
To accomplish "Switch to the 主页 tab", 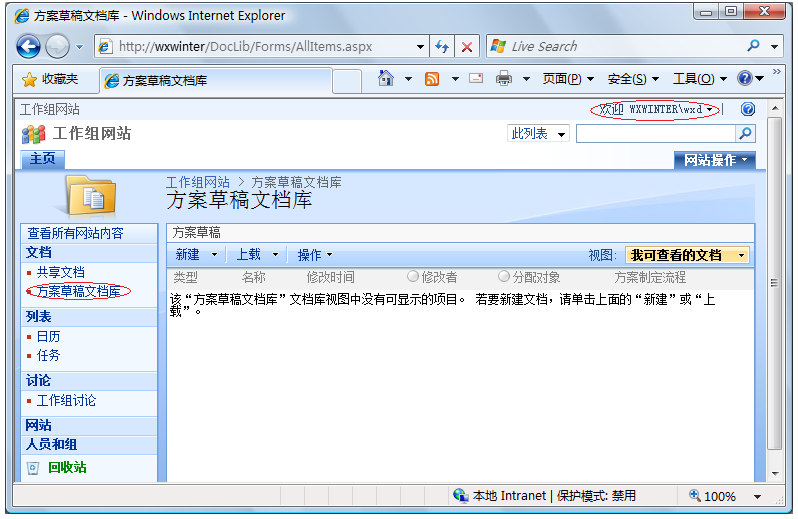I will (x=43, y=159).
